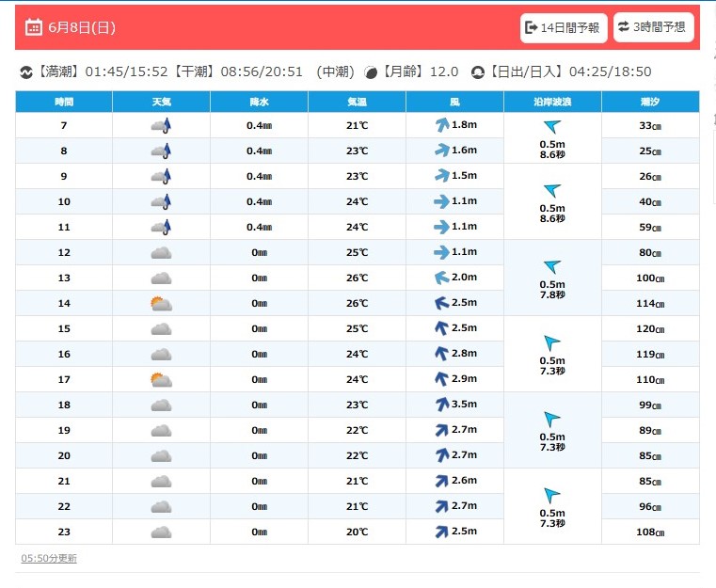Viewport: 716px width, 588px height.
Task: Select the hour 18 time cell
Action: point(64,405)
